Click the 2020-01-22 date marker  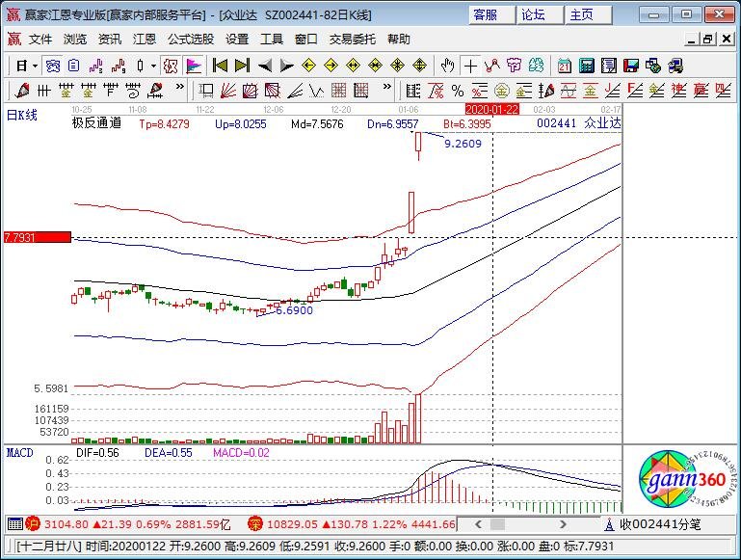pyautogui.click(x=492, y=110)
